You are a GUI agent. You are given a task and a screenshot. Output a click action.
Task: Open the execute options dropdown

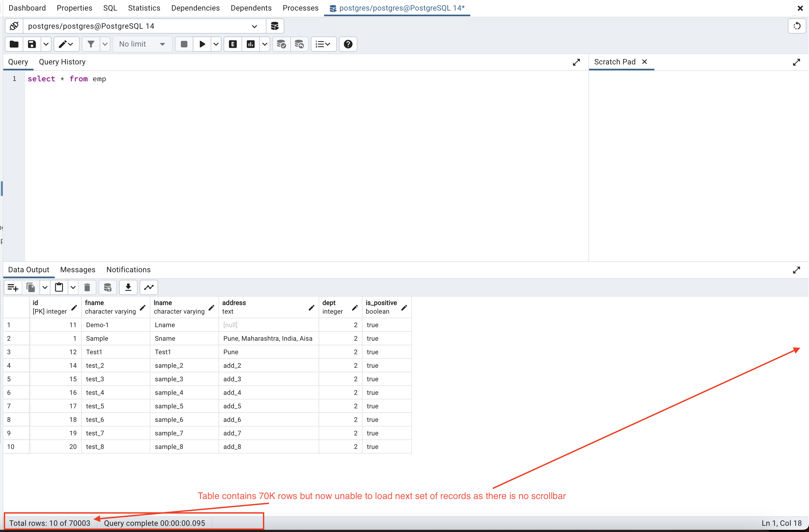coord(216,44)
